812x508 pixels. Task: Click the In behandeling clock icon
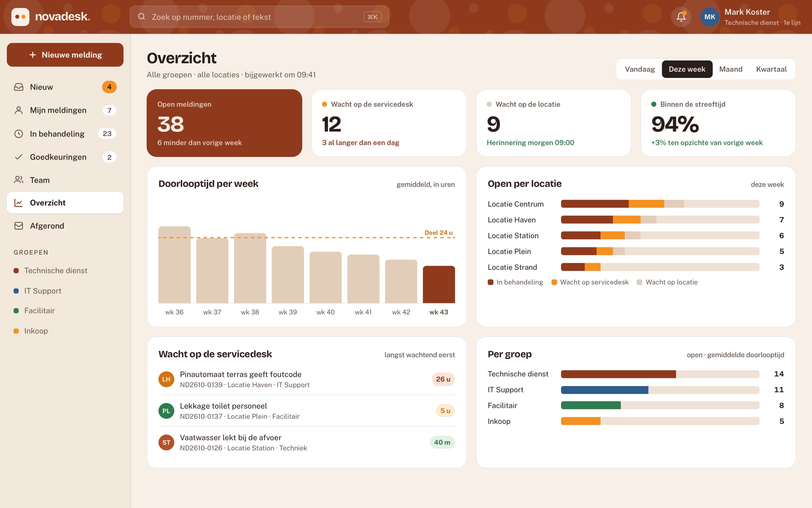(x=19, y=134)
